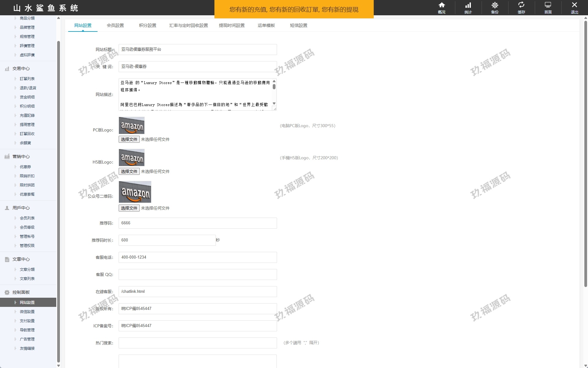Click the H5版Logo amazon thumbnail

(x=131, y=158)
